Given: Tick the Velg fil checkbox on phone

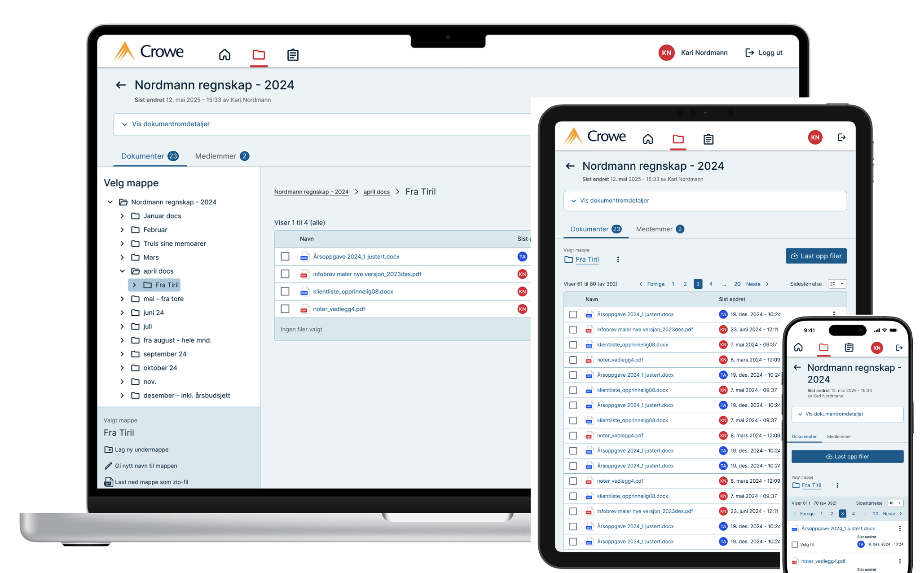Looking at the screenshot, I should [x=795, y=545].
